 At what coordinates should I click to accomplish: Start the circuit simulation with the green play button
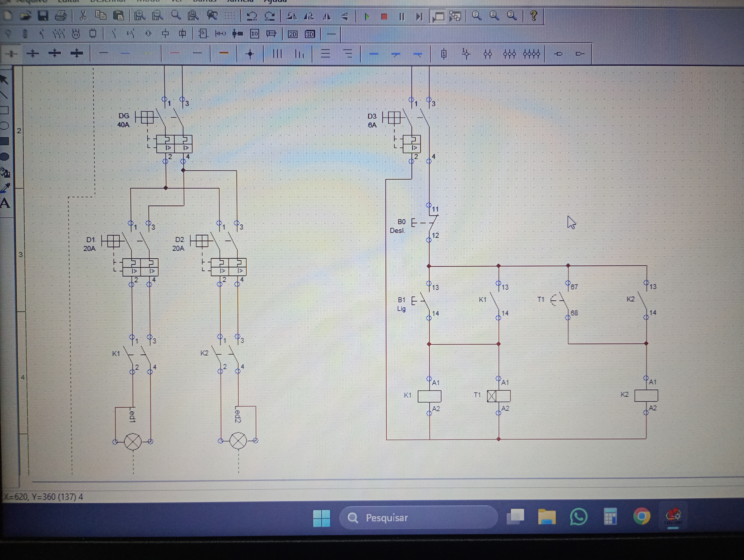[367, 16]
